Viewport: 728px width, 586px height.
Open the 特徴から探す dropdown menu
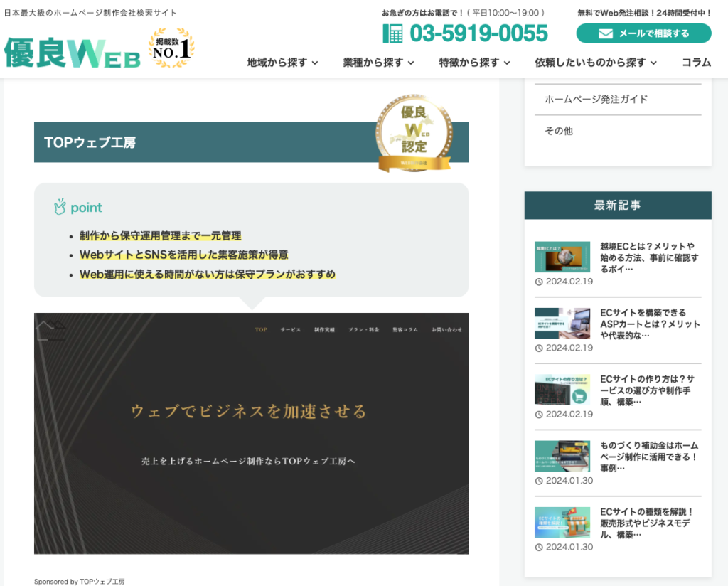click(x=474, y=63)
